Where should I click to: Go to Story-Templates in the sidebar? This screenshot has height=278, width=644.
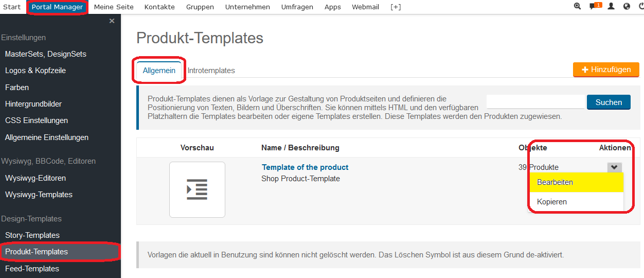(x=32, y=235)
